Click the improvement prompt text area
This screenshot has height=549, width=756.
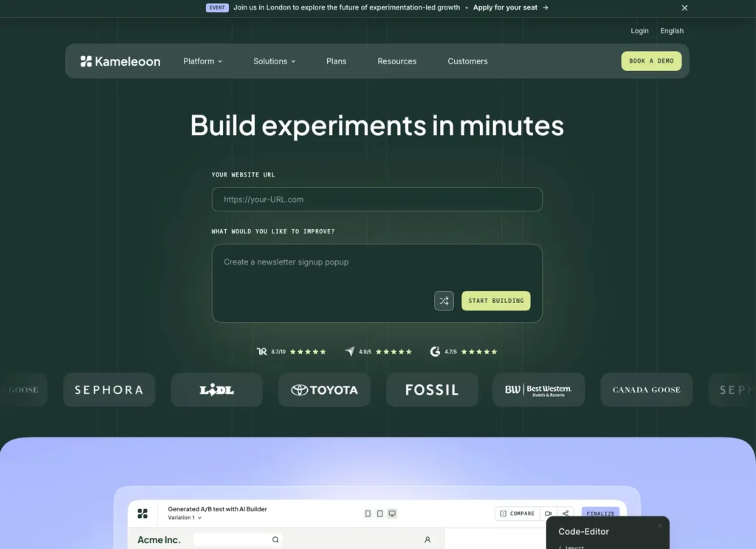pyautogui.click(x=377, y=283)
